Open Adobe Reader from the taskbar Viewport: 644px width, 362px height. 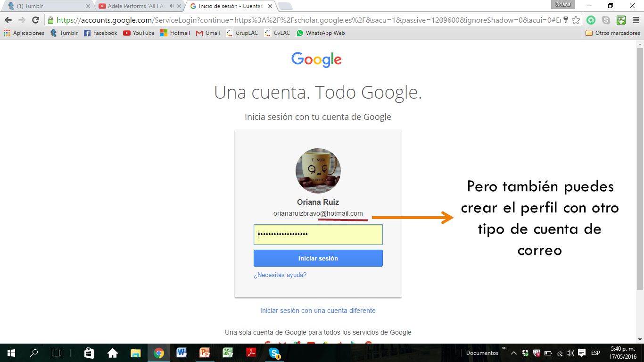[x=251, y=353]
